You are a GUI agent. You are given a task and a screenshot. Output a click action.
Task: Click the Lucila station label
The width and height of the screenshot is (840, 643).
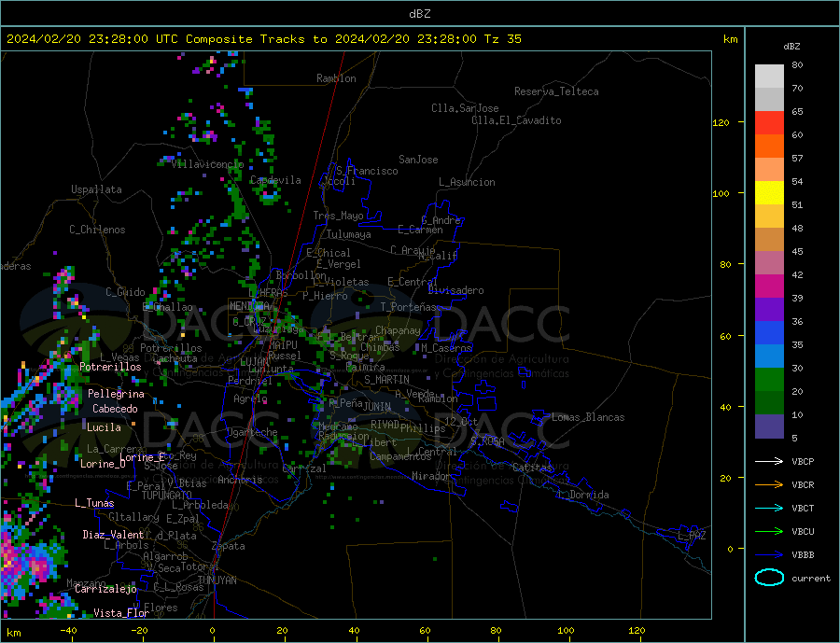click(x=104, y=427)
